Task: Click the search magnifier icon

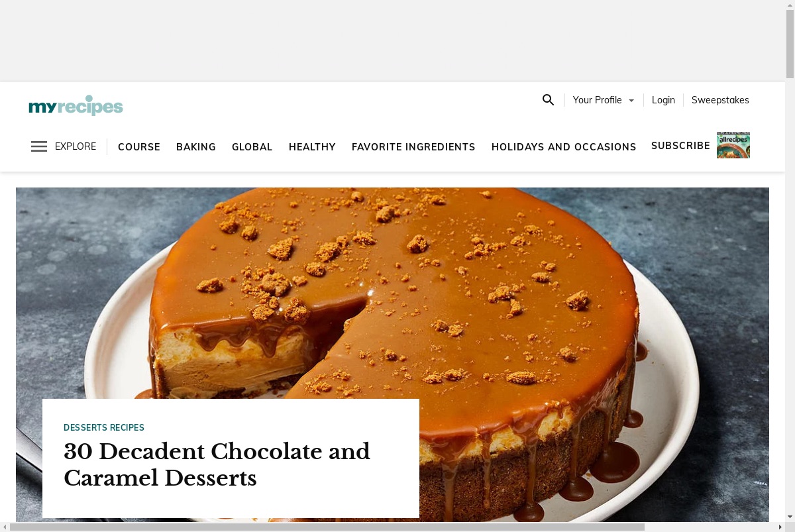Action: [x=548, y=100]
